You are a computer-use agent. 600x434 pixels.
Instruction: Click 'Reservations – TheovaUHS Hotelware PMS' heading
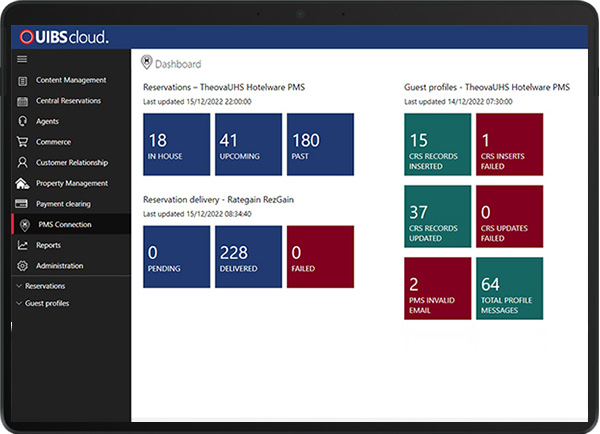point(224,87)
